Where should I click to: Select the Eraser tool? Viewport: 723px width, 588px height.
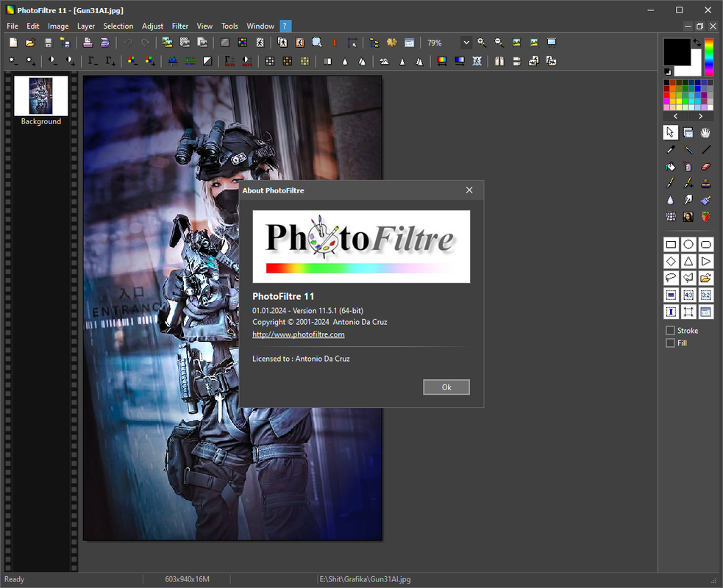click(705, 166)
